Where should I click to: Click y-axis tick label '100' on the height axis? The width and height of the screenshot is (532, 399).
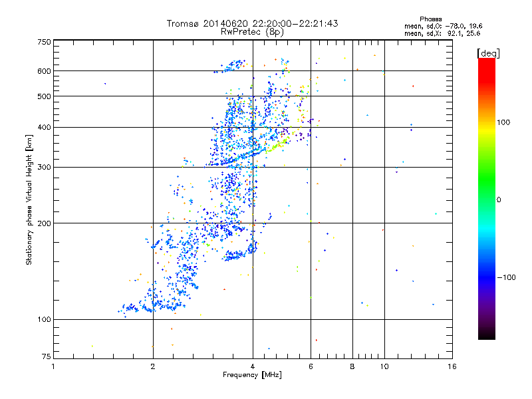point(44,320)
